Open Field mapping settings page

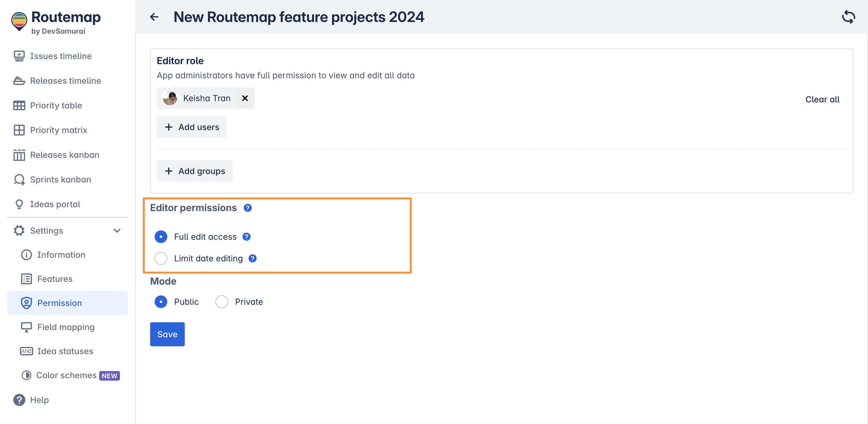click(66, 327)
